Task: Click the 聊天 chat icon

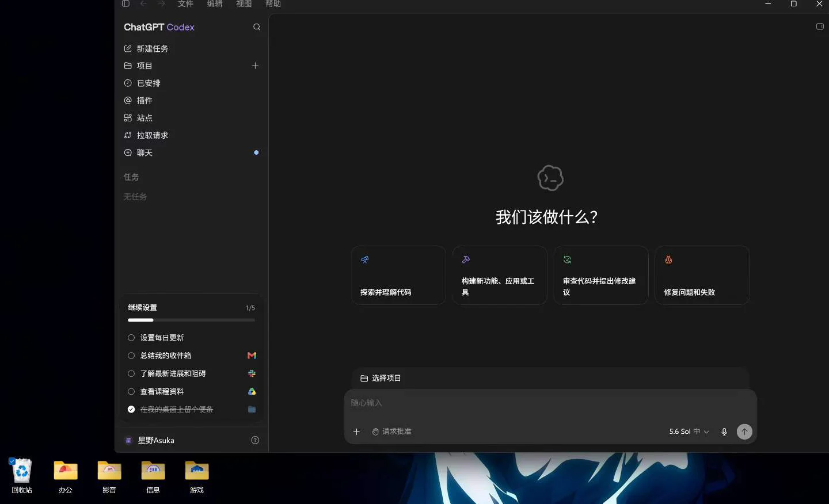Action: 128,153
